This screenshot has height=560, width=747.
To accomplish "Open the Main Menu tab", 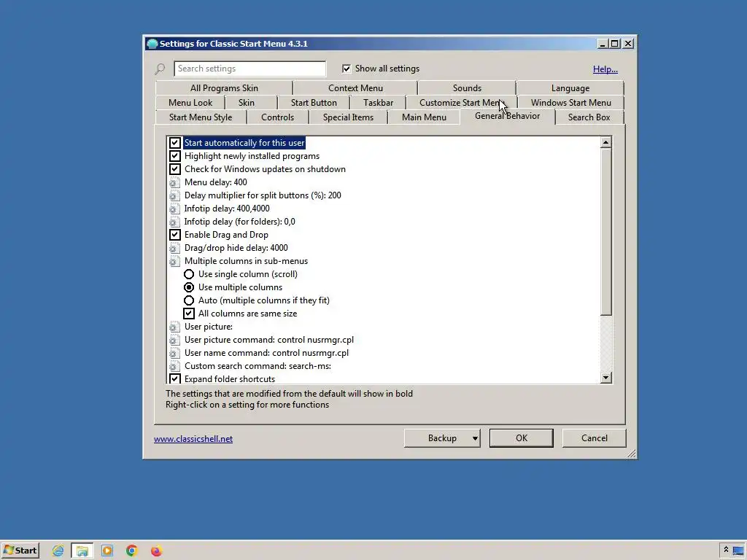I will (x=424, y=117).
